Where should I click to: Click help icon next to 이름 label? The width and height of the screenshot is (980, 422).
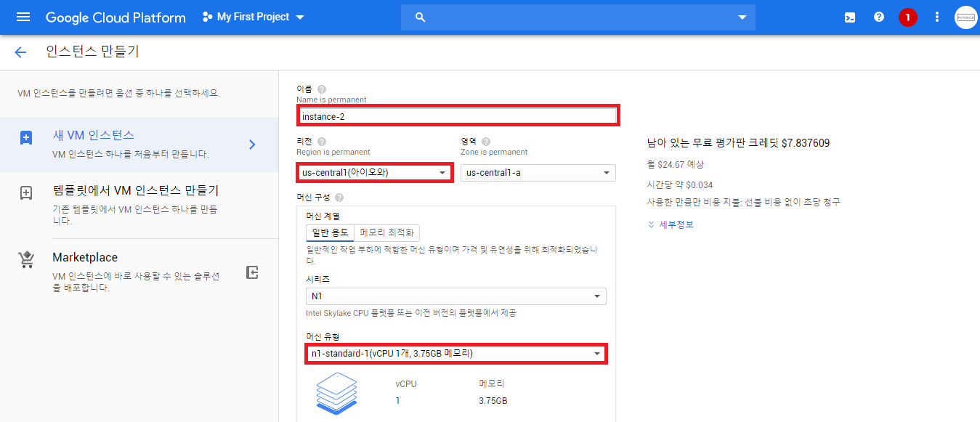pos(322,89)
